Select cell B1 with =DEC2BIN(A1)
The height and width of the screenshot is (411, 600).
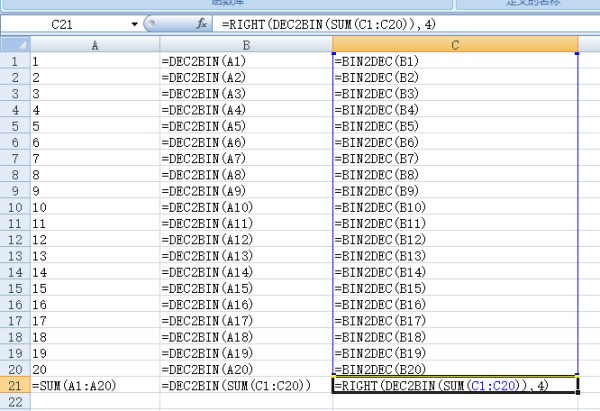point(246,61)
